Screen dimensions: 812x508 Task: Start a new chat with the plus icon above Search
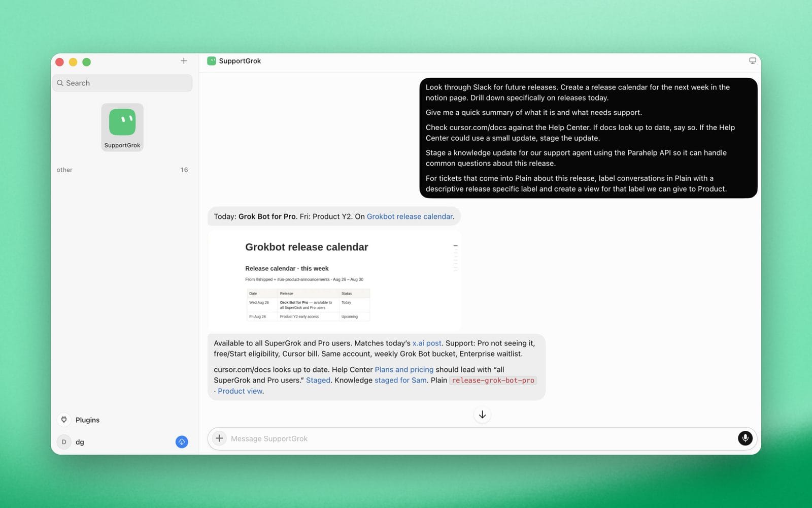184,61
